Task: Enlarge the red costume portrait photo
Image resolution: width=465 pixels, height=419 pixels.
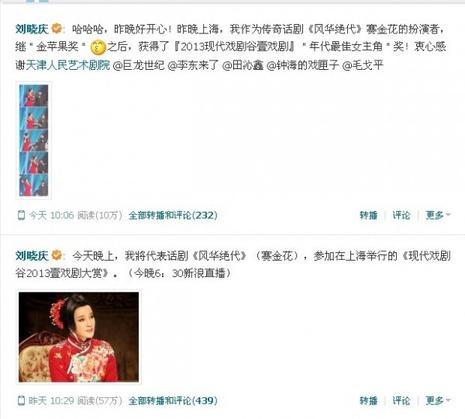Action: 79,337
